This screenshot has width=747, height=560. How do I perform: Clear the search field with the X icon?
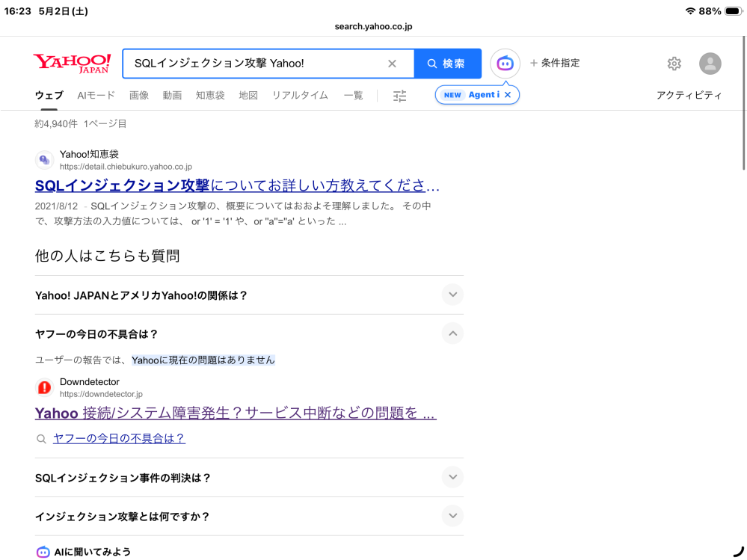(392, 64)
